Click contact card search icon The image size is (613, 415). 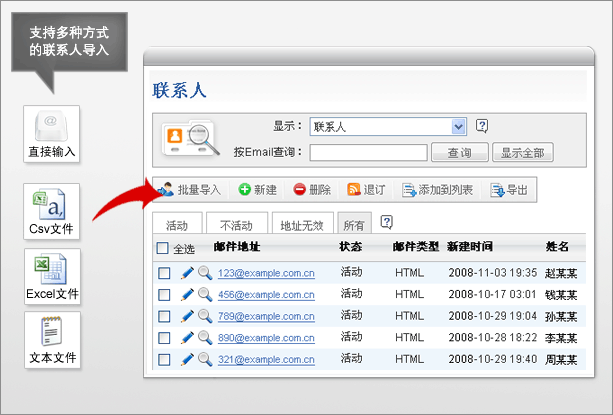coord(190,138)
